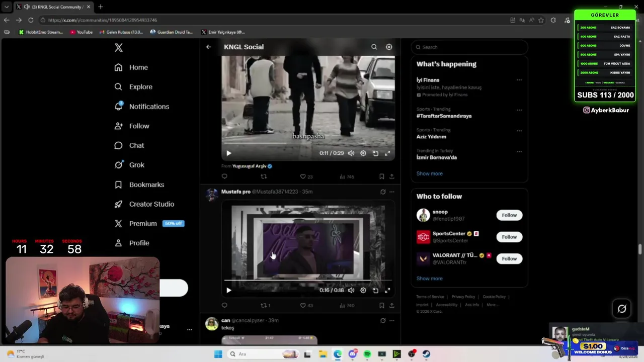Play the Mustafa pro video
This screenshot has height=362, width=644.
228,290
